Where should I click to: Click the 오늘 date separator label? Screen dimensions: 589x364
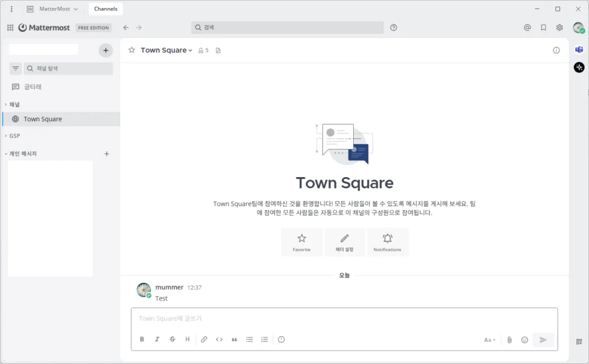344,275
